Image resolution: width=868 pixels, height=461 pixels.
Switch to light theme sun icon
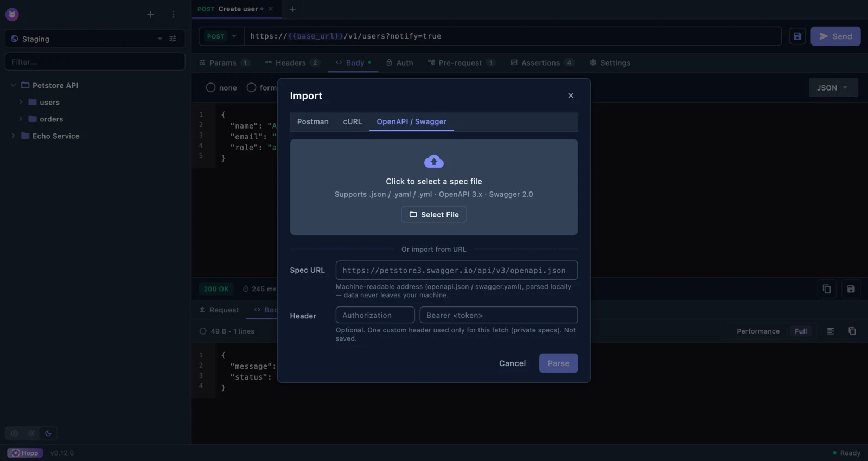[31, 433]
